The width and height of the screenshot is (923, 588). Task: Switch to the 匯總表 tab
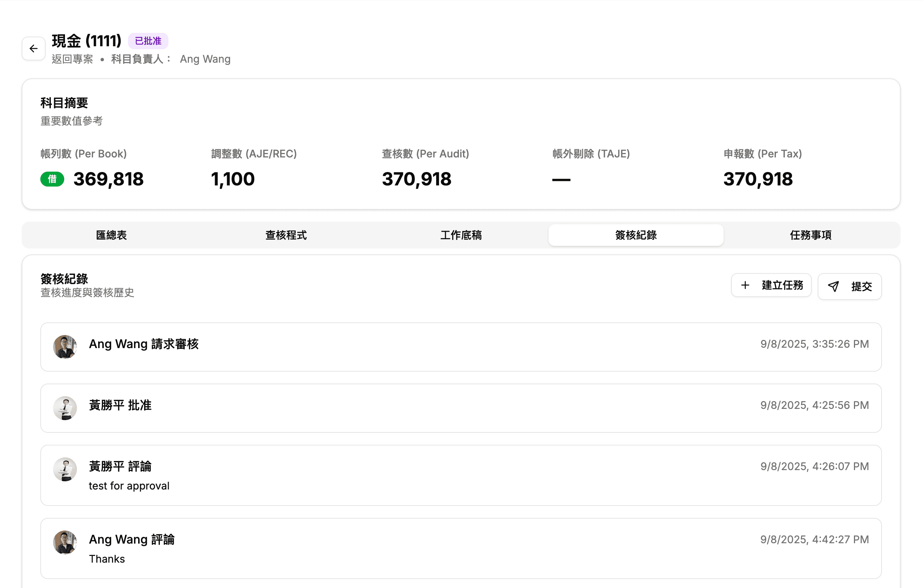(111, 235)
